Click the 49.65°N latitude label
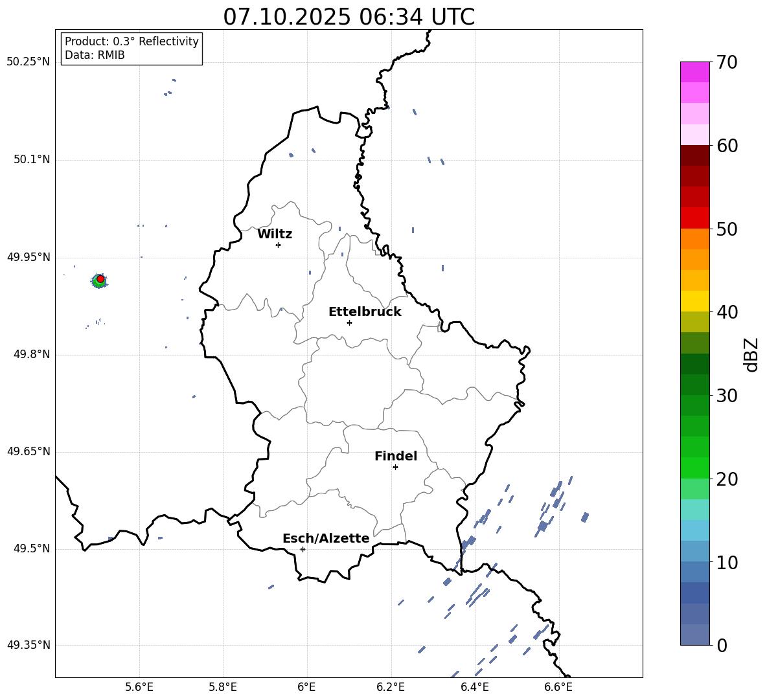Screen dimensions: 767x700 [x=29, y=451]
